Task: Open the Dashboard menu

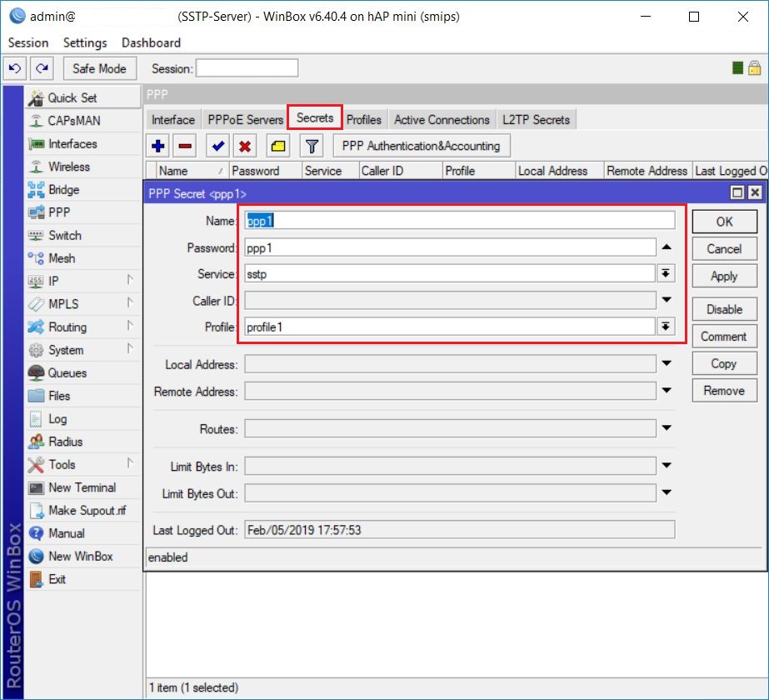Action: (x=151, y=42)
